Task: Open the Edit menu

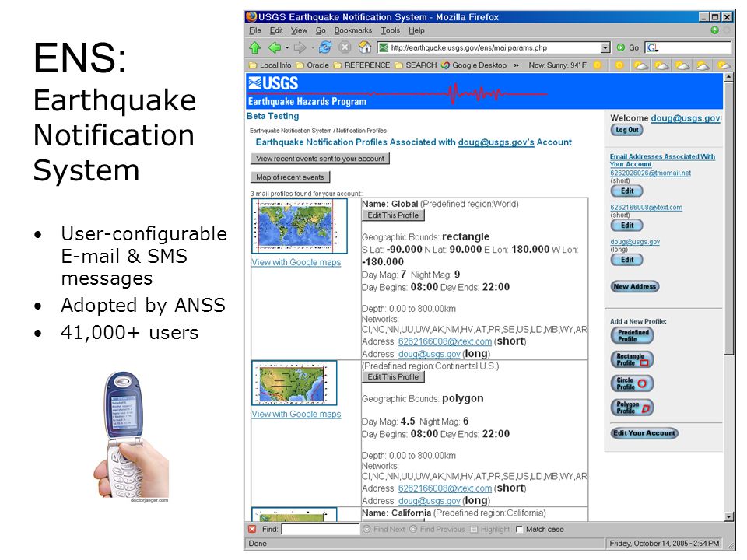Action: (275, 30)
